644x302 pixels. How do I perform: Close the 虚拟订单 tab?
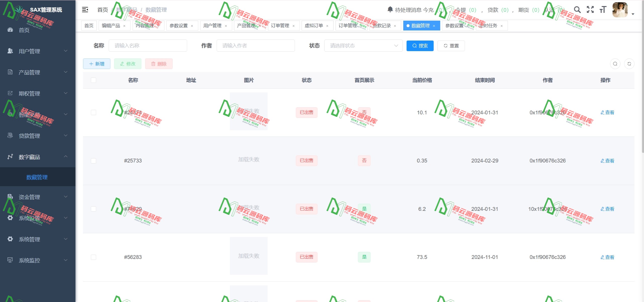[x=327, y=26]
